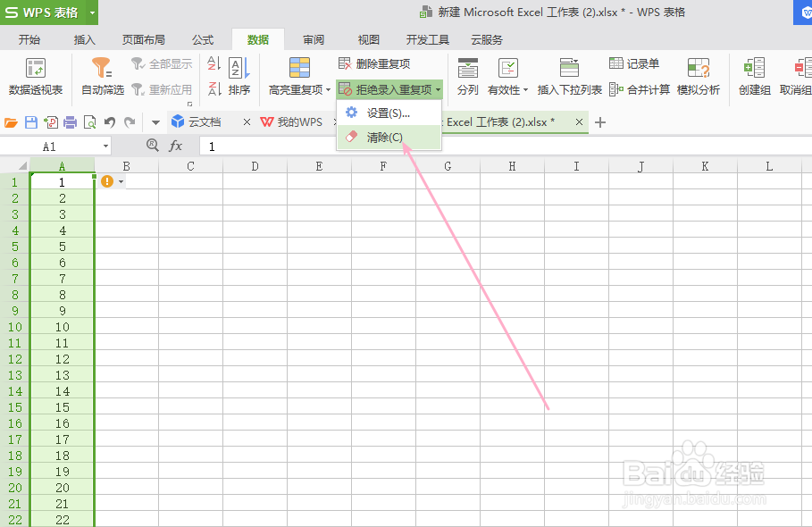Select row 10 header
The image size is (812, 527).
[15, 327]
